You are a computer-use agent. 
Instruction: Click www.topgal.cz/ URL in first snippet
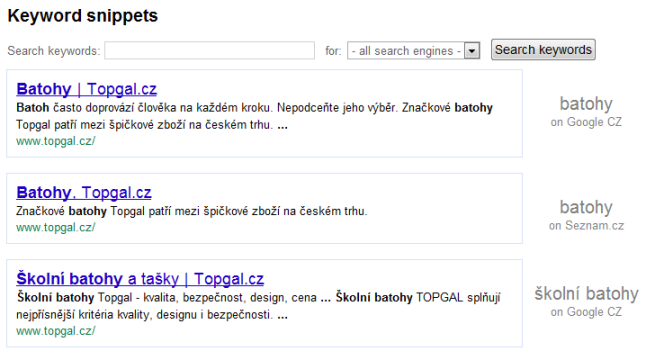pos(56,141)
